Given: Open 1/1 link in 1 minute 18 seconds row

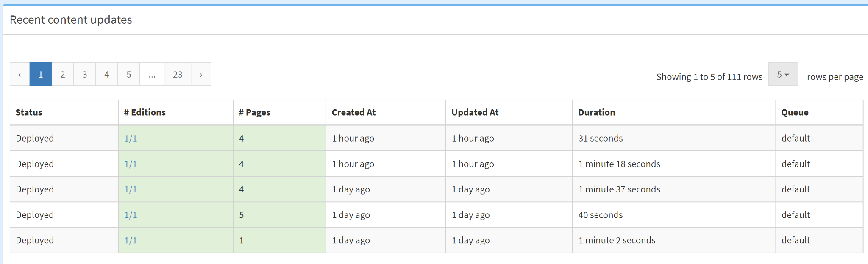Looking at the screenshot, I should 131,164.
